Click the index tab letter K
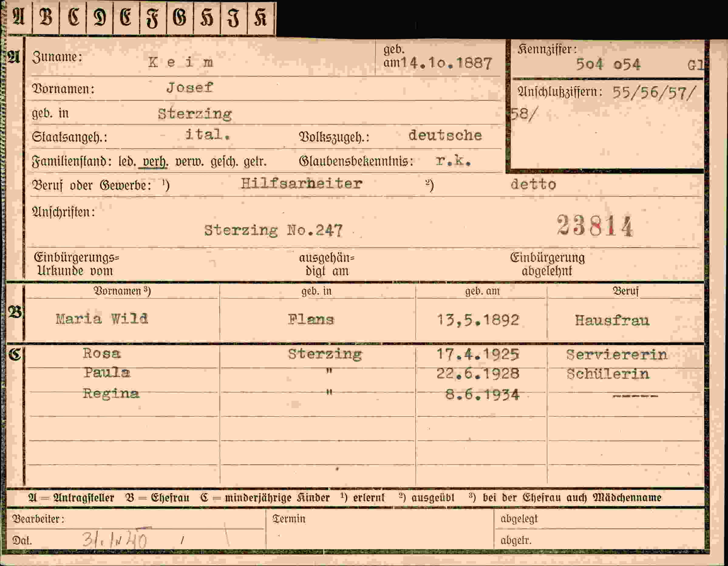Viewport: 728px width, 566px height. 261,17
